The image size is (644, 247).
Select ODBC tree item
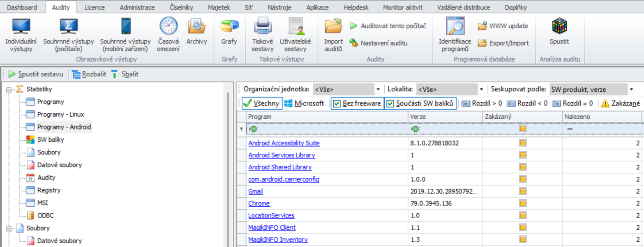(45, 216)
